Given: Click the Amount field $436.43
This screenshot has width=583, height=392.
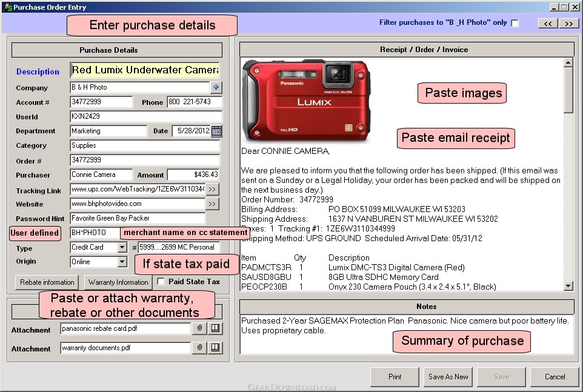Looking at the screenshot, I should point(193,174).
